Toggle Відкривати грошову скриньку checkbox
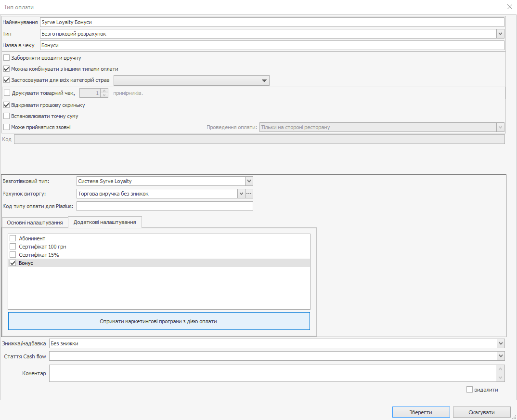 tap(7, 105)
